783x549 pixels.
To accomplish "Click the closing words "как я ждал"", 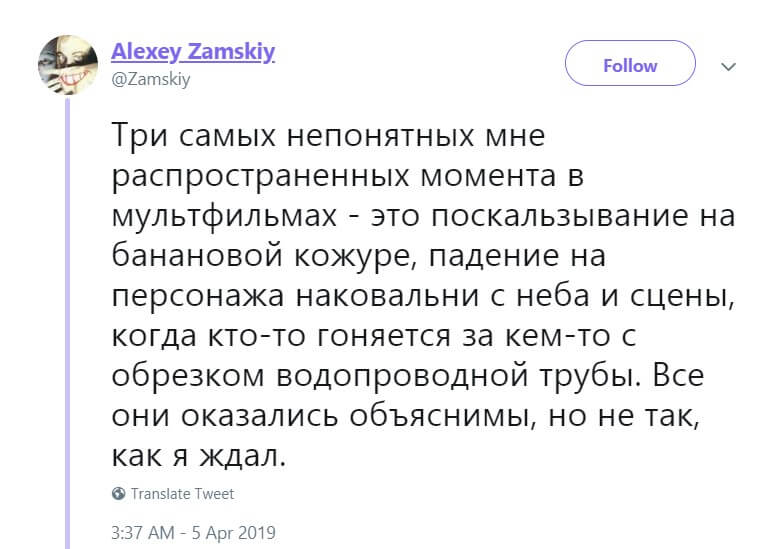I will coord(198,456).
